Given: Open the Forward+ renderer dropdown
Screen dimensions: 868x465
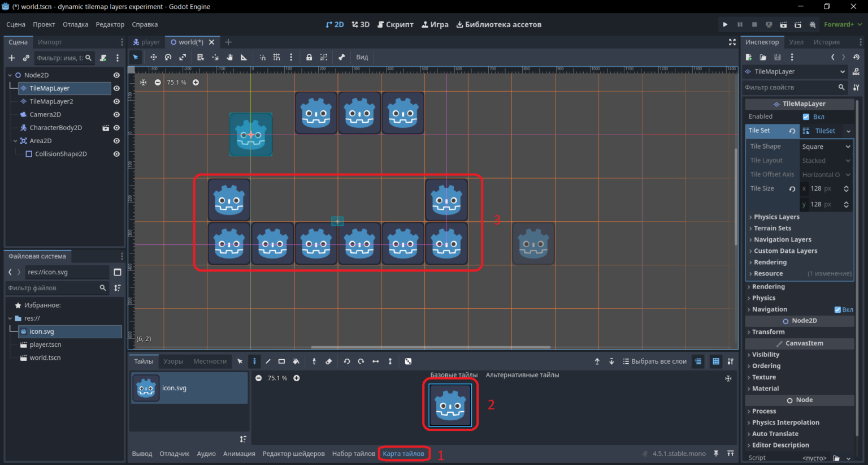Looking at the screenshot, I should point(843,24).
